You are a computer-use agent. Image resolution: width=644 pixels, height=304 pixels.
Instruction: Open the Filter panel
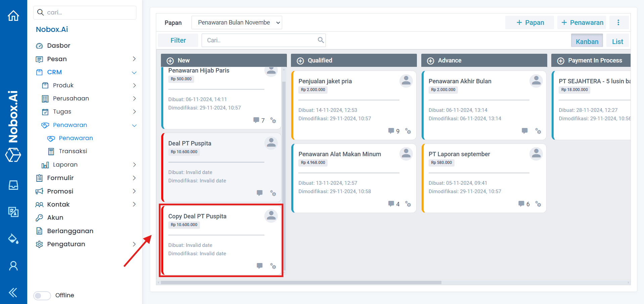[178, 40]
